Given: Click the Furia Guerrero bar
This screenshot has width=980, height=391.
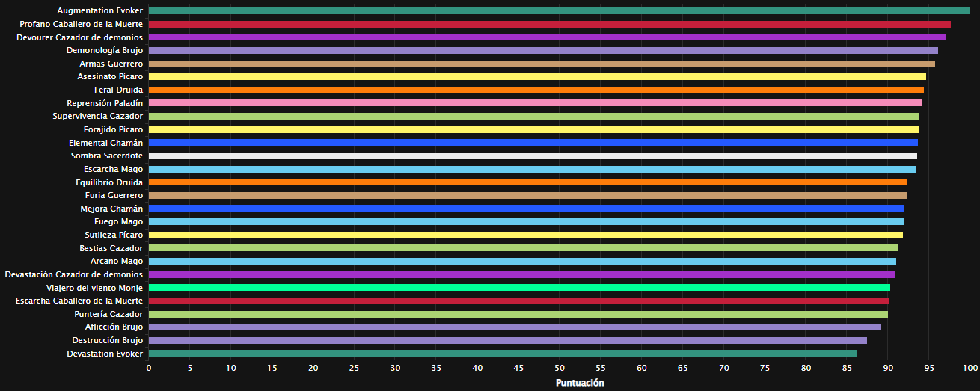Looking at the screenshot, I should click(x=527, y=196).
